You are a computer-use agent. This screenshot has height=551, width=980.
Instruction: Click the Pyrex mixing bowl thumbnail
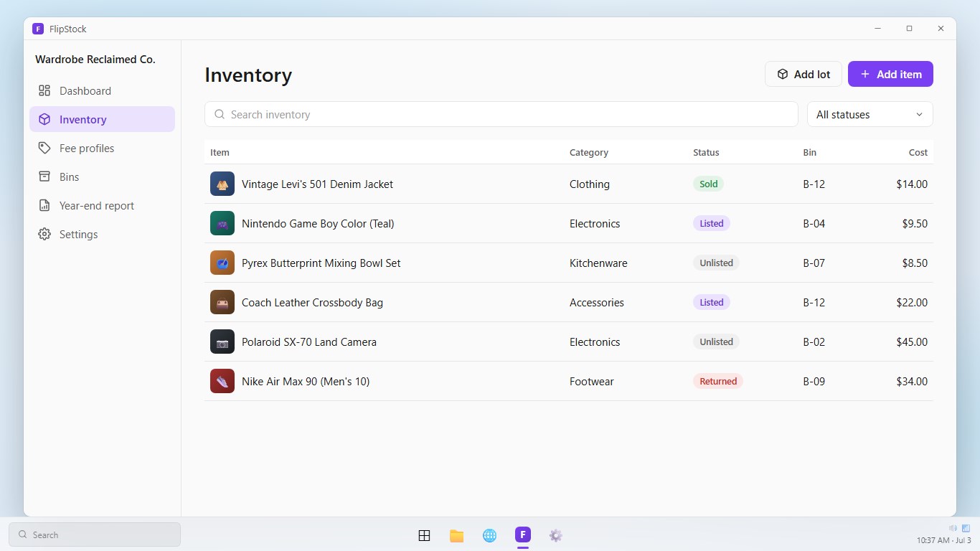pos(222,263)
